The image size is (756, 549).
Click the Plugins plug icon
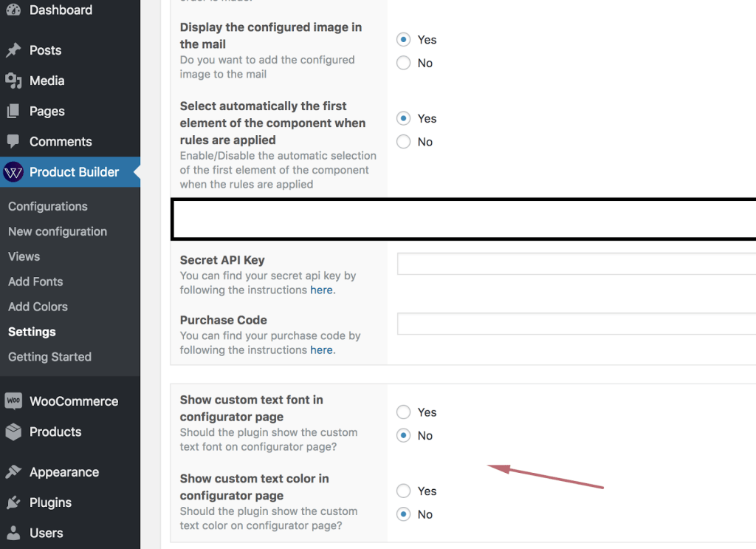coord(13,502)
